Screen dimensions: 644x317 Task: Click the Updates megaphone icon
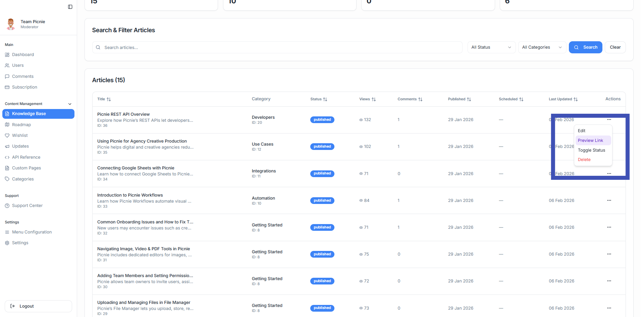(7, 146)
